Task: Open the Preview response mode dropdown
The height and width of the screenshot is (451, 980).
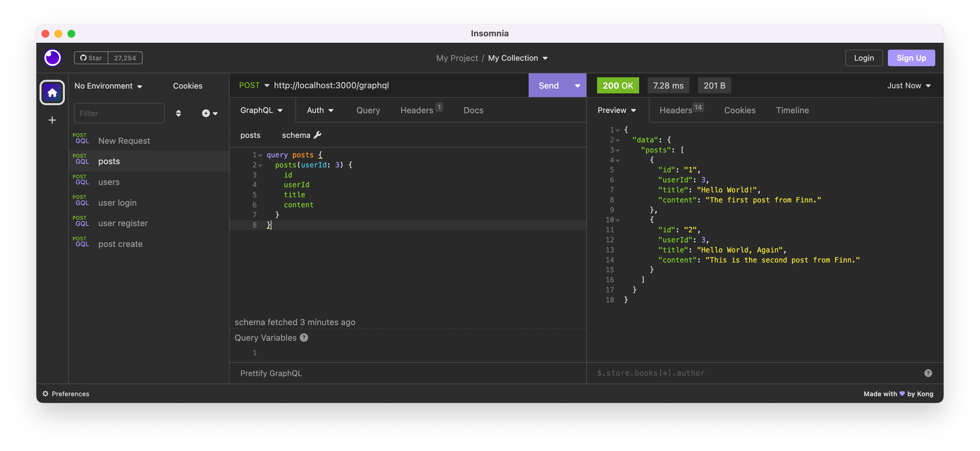Action: point(616,110)
